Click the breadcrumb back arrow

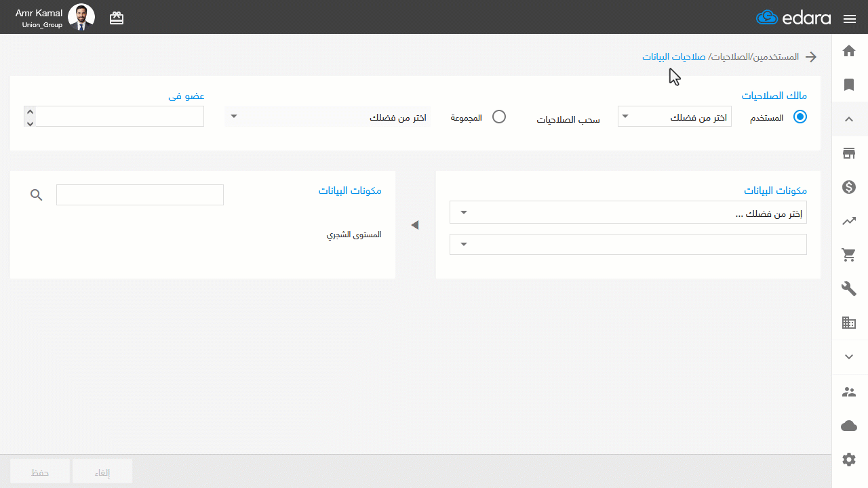[810, 57]
